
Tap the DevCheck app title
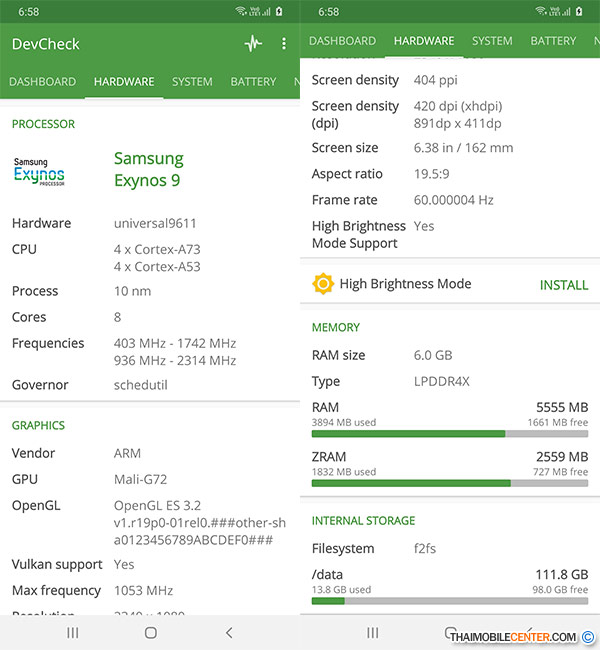tap(46, 44)
